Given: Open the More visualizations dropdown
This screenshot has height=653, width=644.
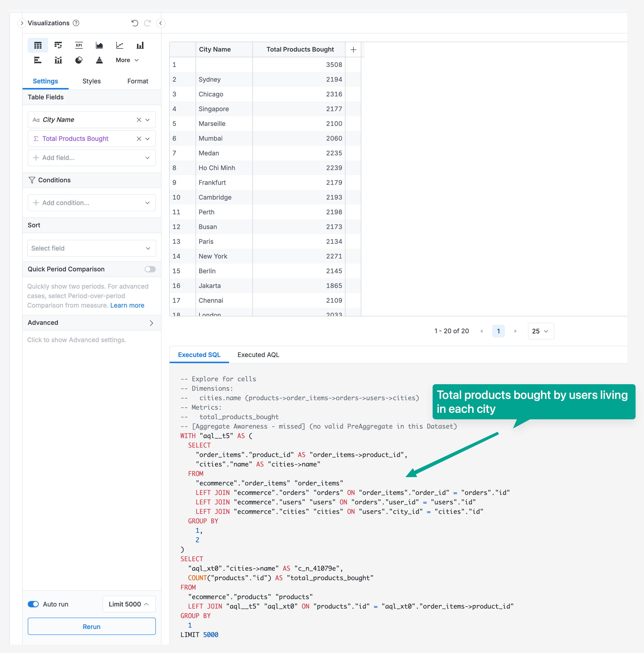Looking at the screenshot, I should [x=127, y=60].
